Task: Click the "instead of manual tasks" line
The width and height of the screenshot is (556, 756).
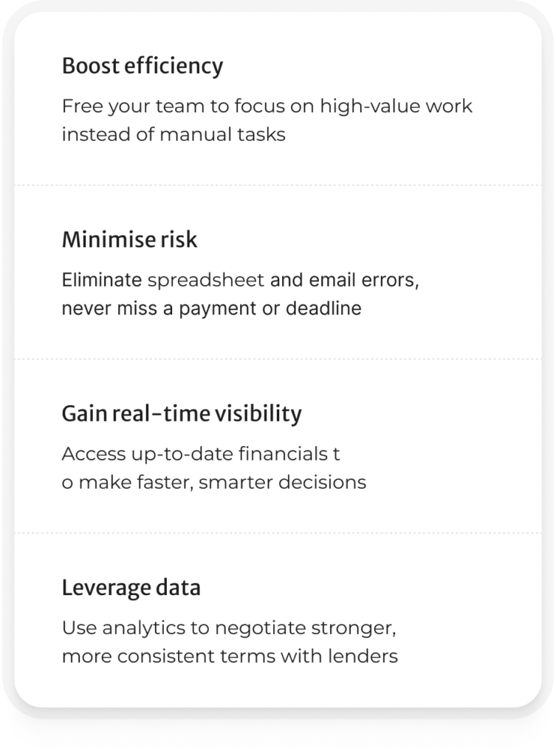Action: 174,135
